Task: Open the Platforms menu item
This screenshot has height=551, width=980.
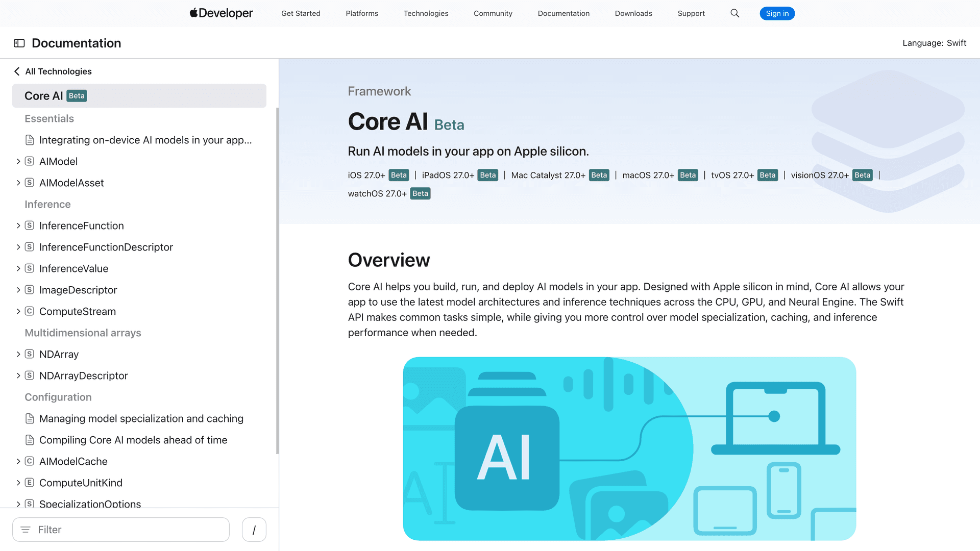Action: (362, 13)
